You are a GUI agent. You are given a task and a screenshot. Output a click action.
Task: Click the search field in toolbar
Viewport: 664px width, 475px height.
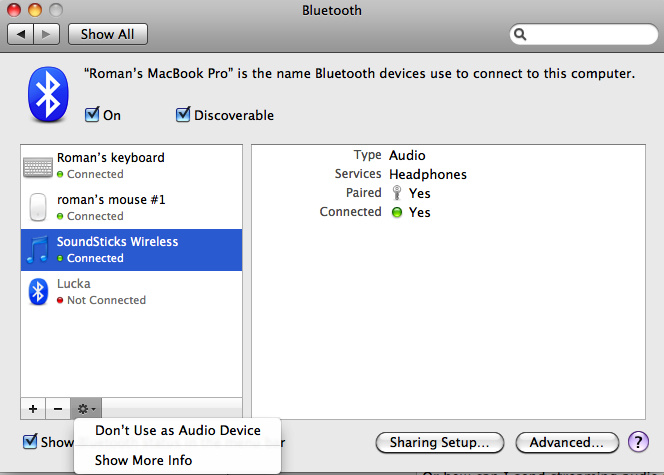click(x=583, y=34)
